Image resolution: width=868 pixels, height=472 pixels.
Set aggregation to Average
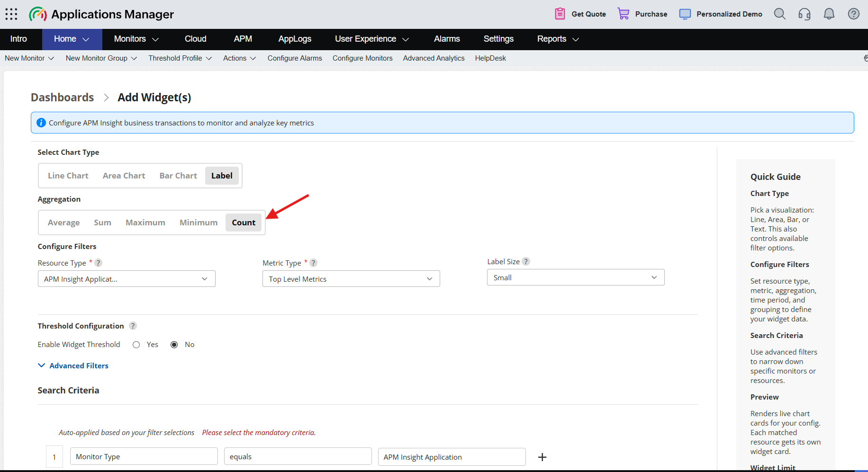click(63, 223)
